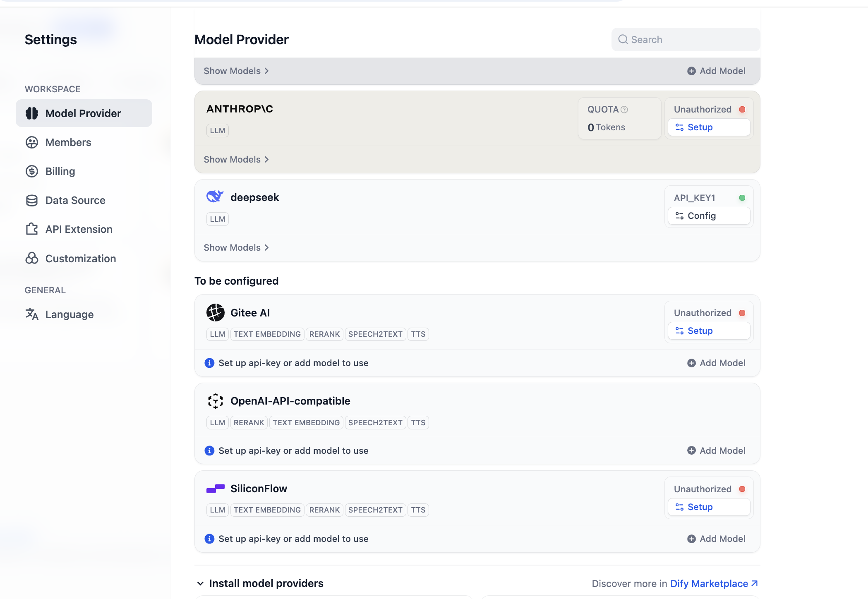Expand Show Models under deepseek
This screenshot has width=868, height=599.
coord(236,247)
